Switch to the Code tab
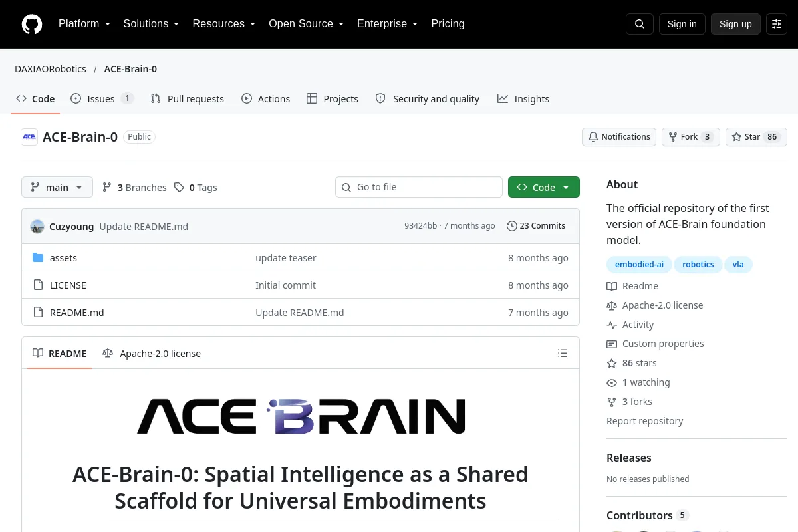This screenshot has width=798, height=532. [35, 99]
